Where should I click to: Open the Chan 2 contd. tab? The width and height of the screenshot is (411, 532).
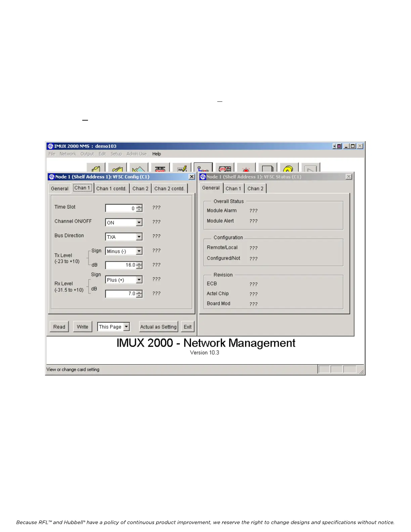click(x=169, y=188)
